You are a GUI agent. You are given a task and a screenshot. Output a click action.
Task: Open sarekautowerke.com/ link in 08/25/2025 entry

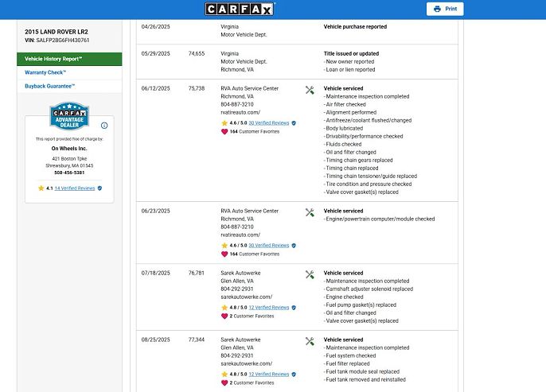247,364
